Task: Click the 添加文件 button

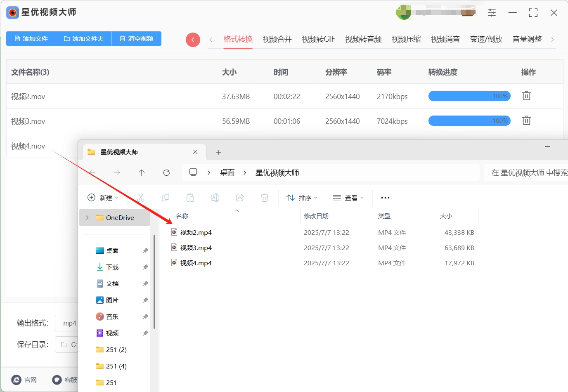Action: tap(31, 38)
